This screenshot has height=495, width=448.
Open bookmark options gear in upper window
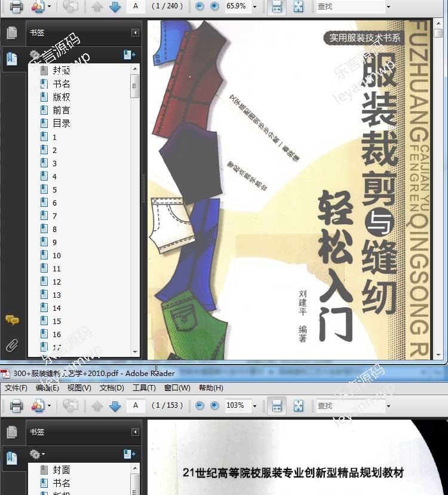click(x=35, y=55)
